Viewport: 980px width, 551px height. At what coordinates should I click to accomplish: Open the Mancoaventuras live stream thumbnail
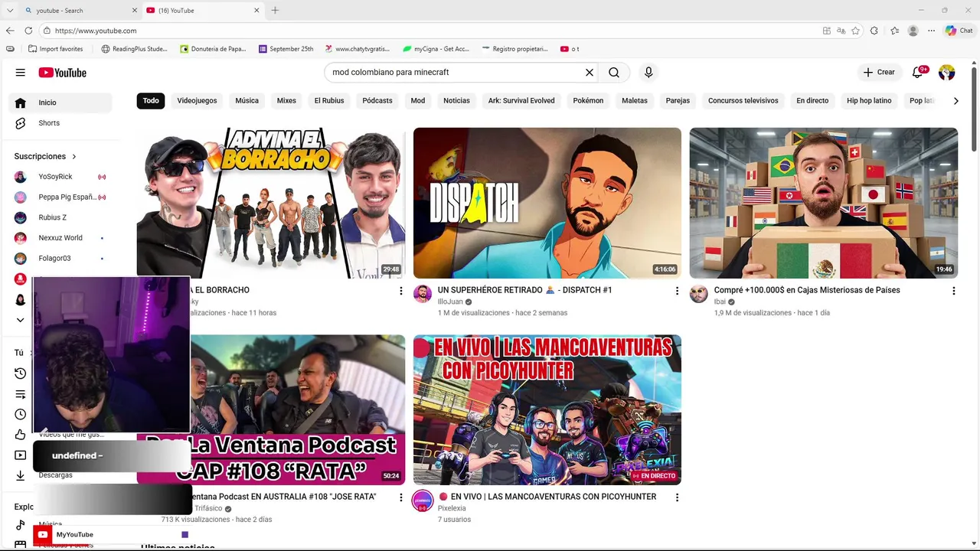coord(547,410)
